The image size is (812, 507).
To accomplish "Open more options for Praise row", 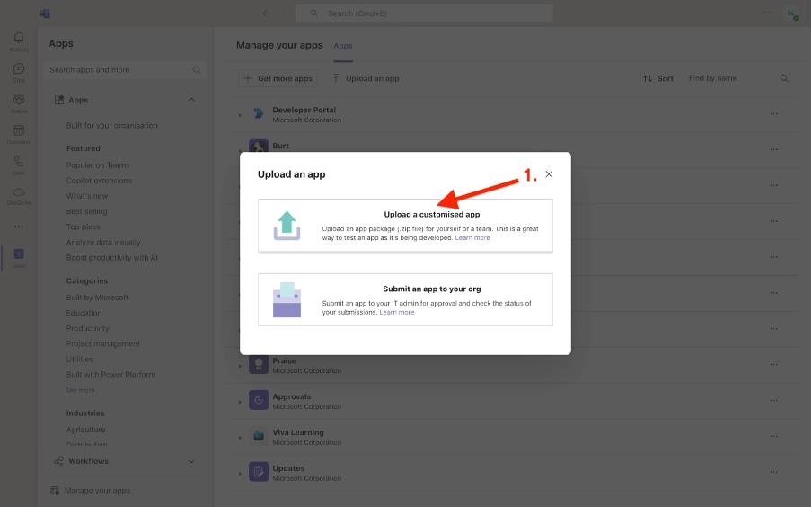I will click(x=773, y=364).
